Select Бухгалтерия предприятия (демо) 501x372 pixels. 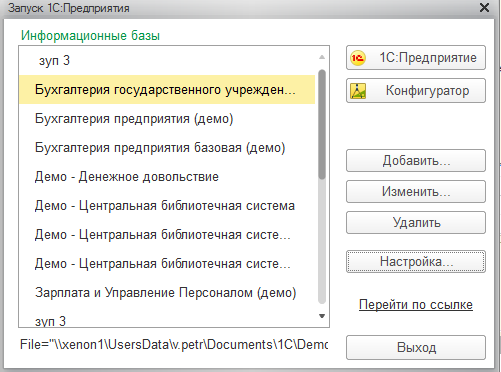coord(167,119)
